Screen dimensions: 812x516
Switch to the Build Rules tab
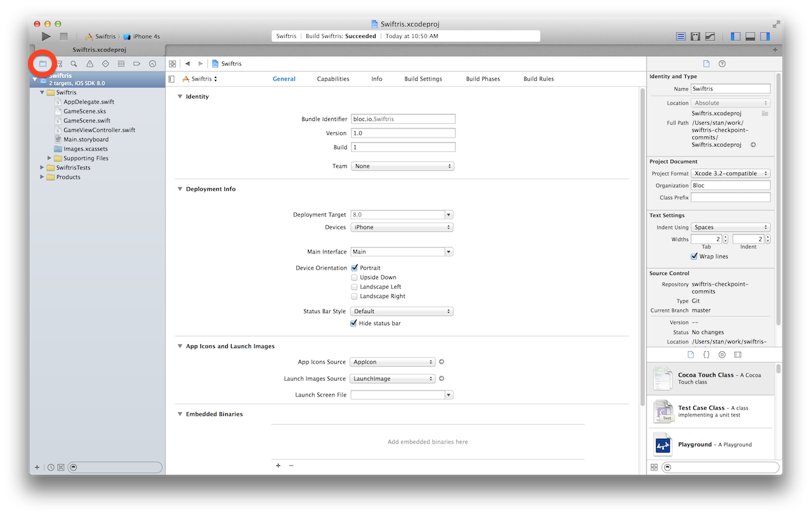coord(539,79)
